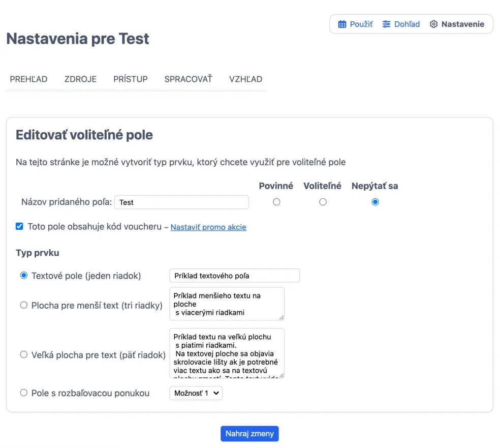
Task: Switch to the VZHĽAD tab
Action: click(245, 79)
